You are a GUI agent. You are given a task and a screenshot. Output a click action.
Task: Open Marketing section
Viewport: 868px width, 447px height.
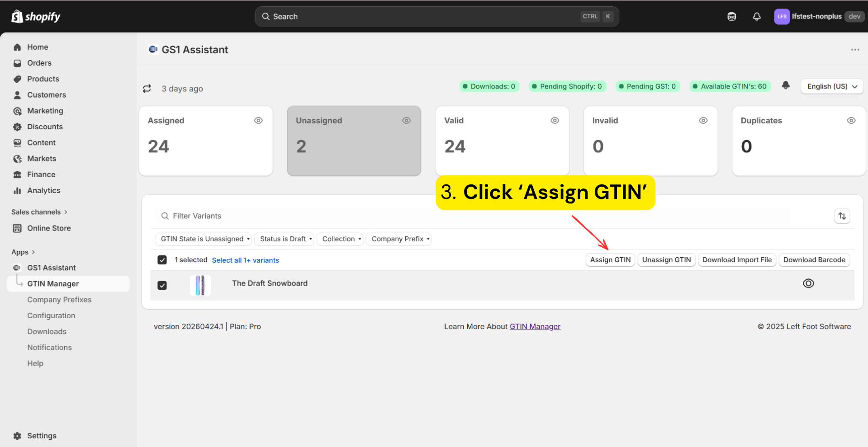click(45, 111)
